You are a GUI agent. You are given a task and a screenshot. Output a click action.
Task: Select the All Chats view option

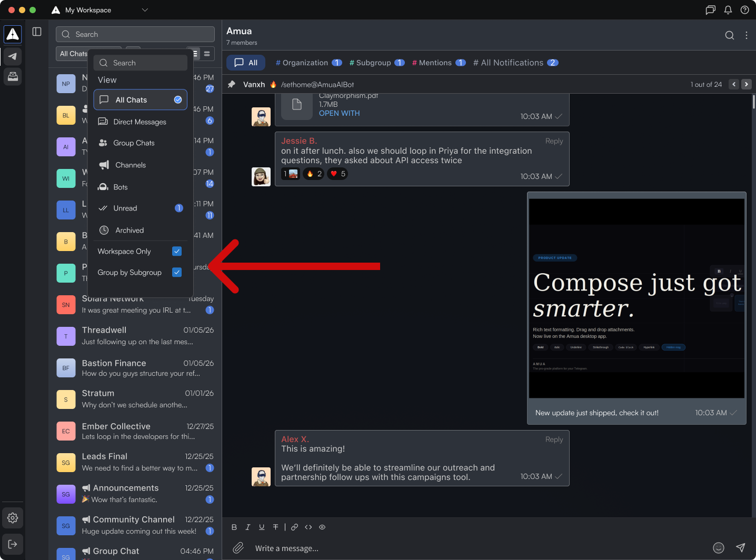[x=141, y=99]
